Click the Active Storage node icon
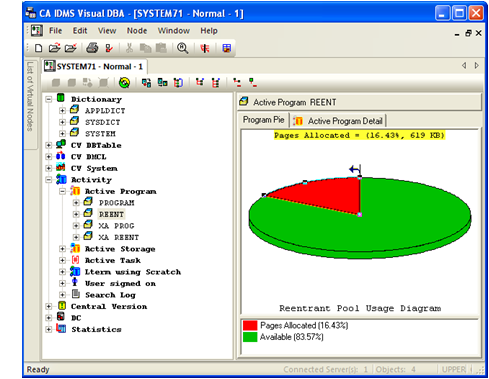489x379 pixels. pyautogui.click(x=75, y=248)
